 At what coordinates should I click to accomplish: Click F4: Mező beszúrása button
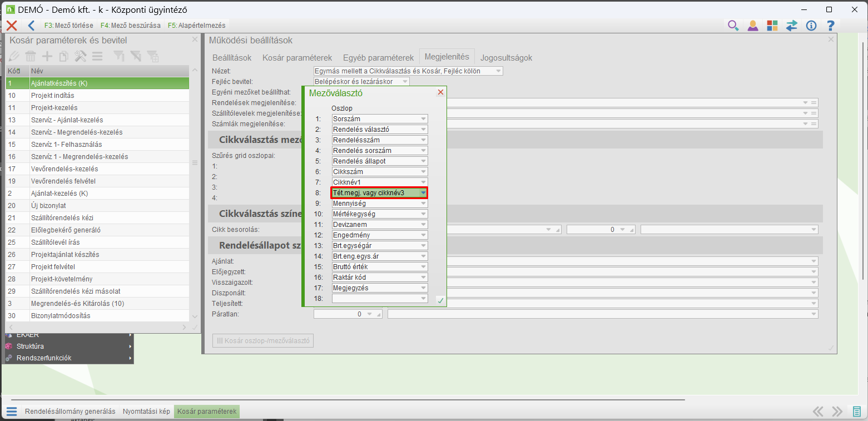[131, 26]
